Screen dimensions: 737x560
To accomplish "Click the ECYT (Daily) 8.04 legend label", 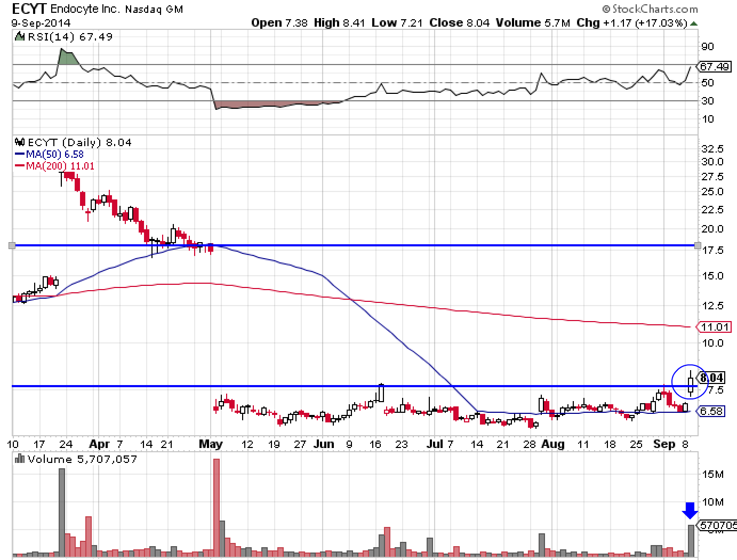I will coord(79,142).
